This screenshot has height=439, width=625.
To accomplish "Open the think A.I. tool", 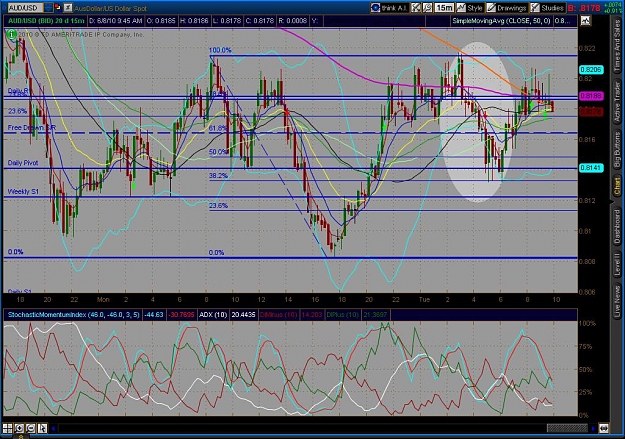I will (389, 8).
